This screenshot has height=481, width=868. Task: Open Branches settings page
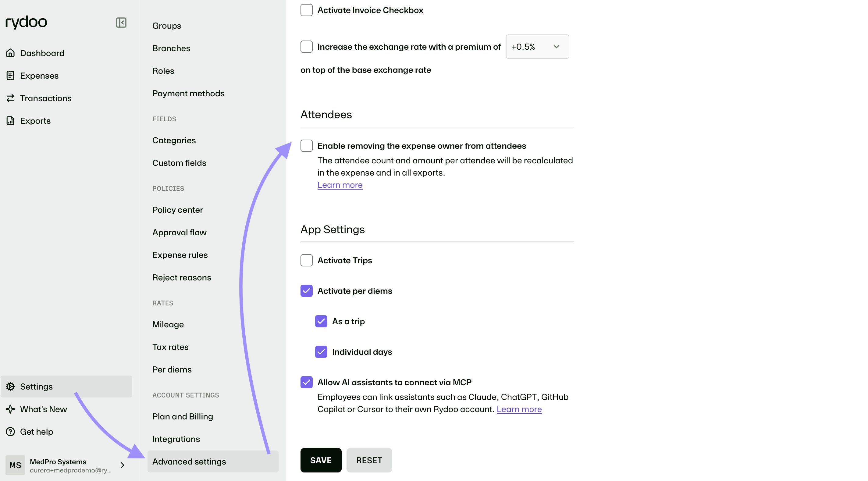click(x=171, y=48)
